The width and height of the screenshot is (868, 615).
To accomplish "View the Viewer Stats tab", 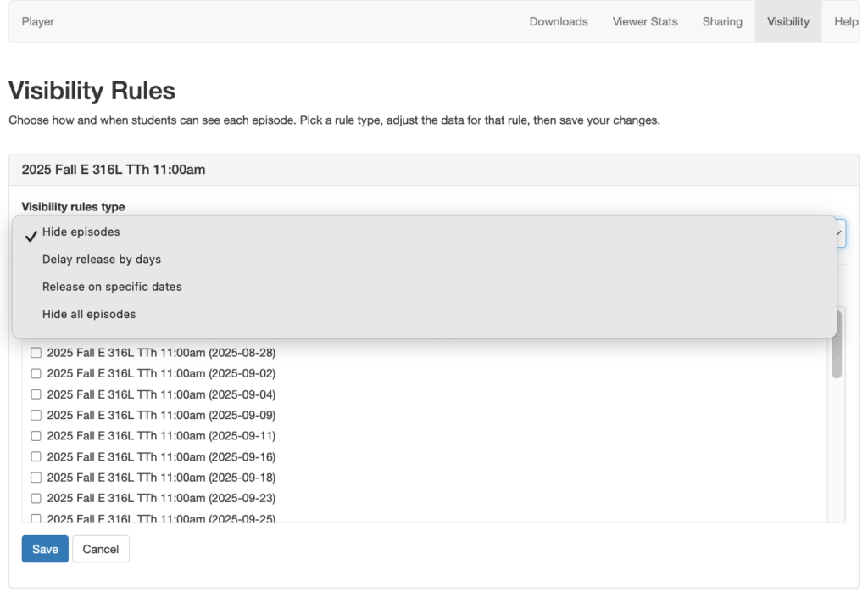I will pos(644,21).
